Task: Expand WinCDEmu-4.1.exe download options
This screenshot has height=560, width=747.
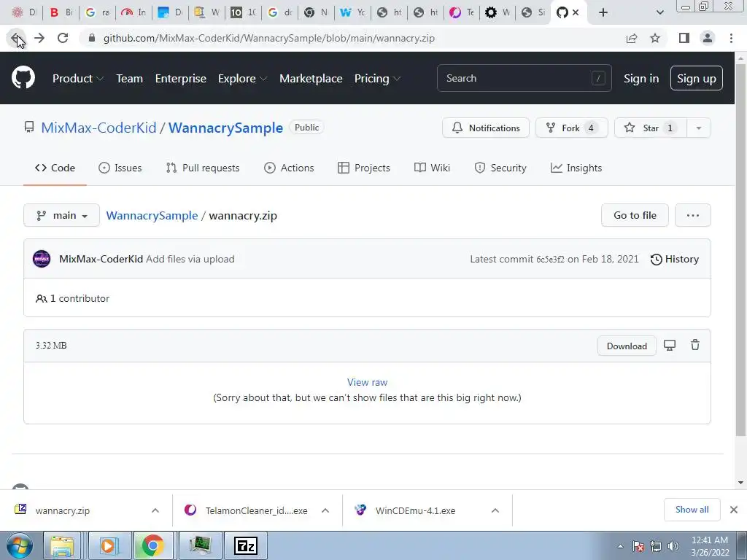Action: (x=495, y=510)
